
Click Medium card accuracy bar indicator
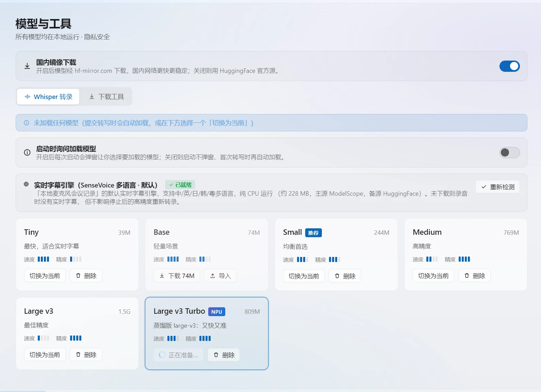coord(464,259)
